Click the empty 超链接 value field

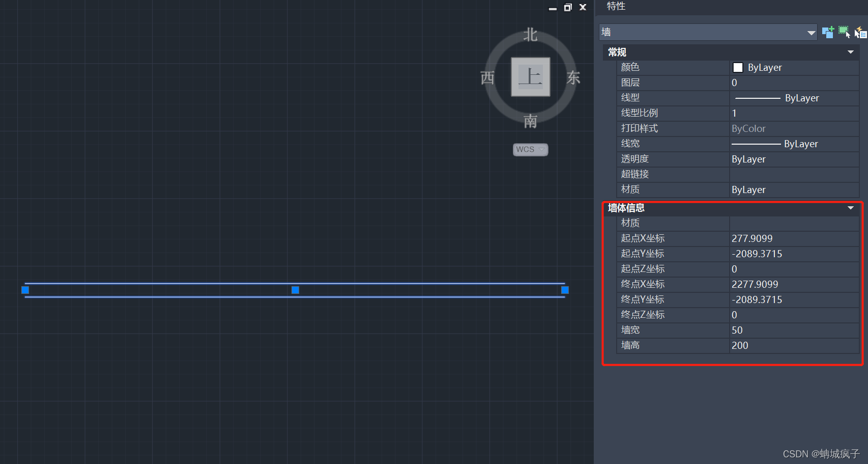pyautogui.click(x=794, y=174)
